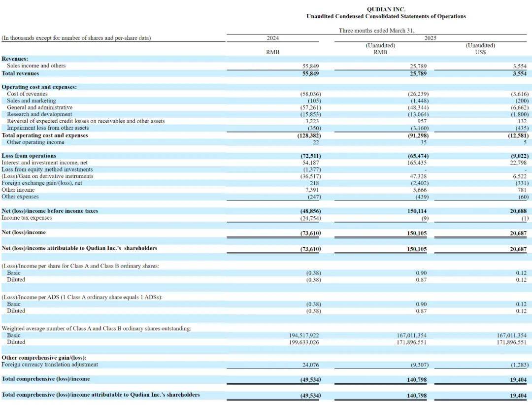Click the 'Net (loss)/income attributable to Qudian Inc.'s shareholders' label
Image resolution: width=532 pixels, height=405 pixels.
click(79, 248)
